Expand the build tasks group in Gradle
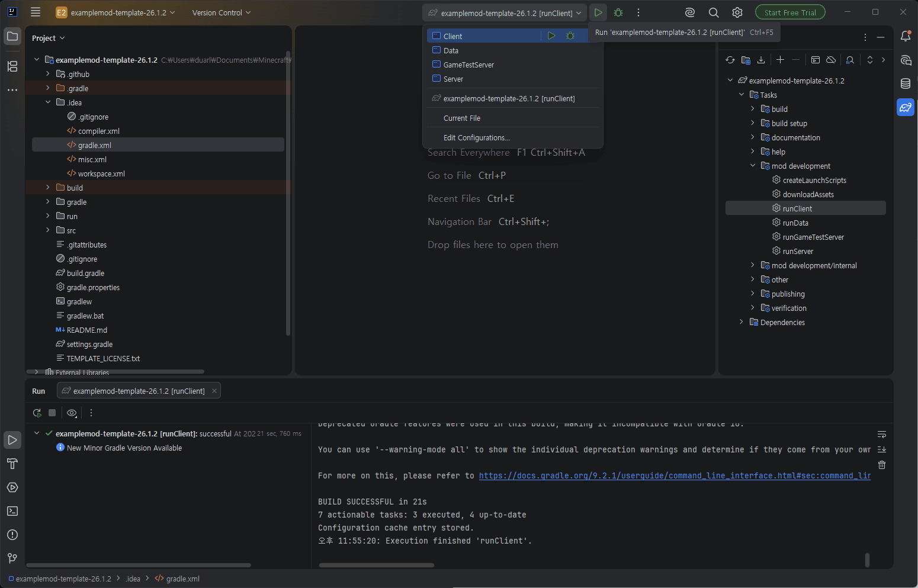The image size is (918, 588). click(753, 109)
